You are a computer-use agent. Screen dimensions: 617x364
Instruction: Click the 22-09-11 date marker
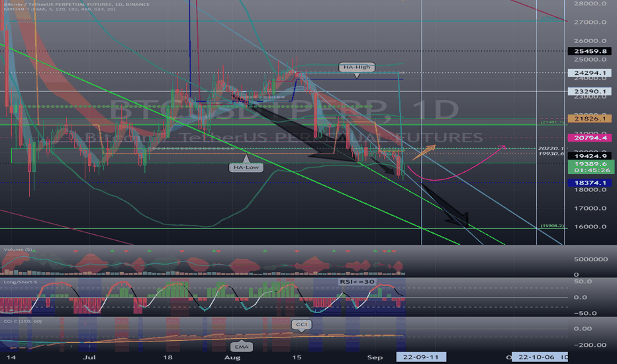coord(421,357)
